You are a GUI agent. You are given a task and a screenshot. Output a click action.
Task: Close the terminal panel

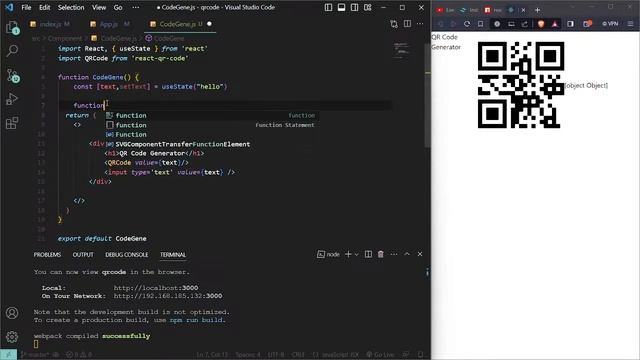[420, 254]
